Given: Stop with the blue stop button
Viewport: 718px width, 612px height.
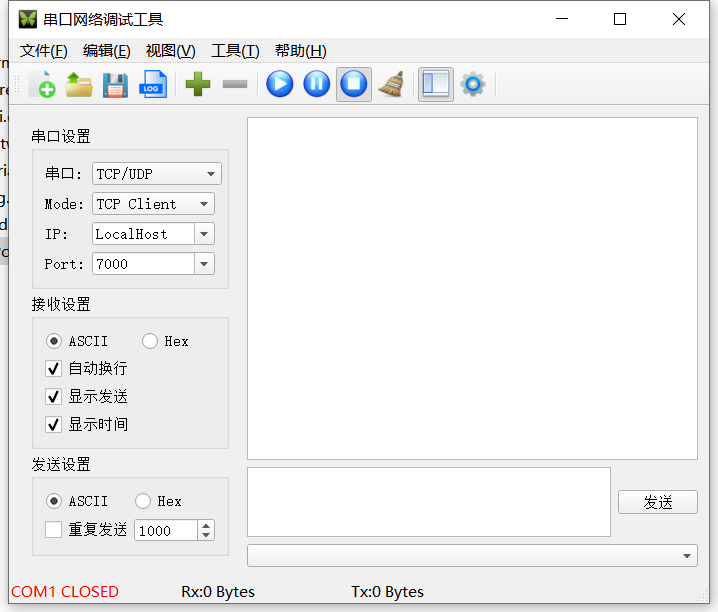Looking at the screenshot, I should coord(354,84).
